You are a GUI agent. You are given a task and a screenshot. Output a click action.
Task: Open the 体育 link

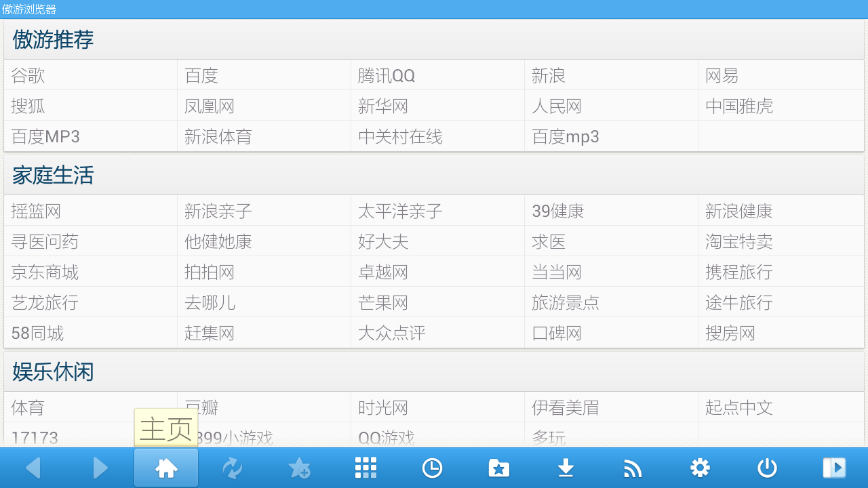pos(28,407)
